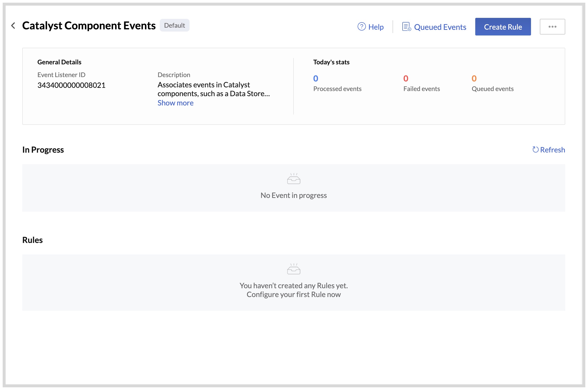Click the Refresh link text
This screenshot has width=588, height=390.
click(552, 150)
